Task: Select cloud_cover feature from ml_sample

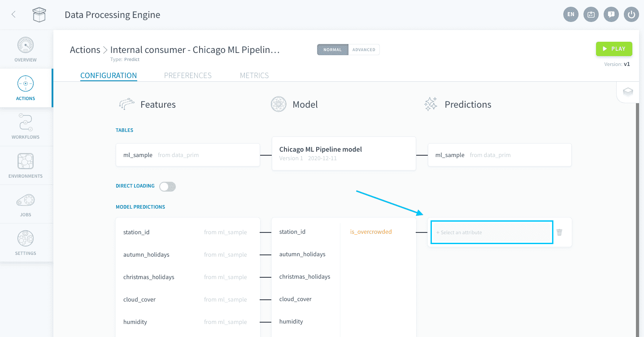Action: point(188,299)
